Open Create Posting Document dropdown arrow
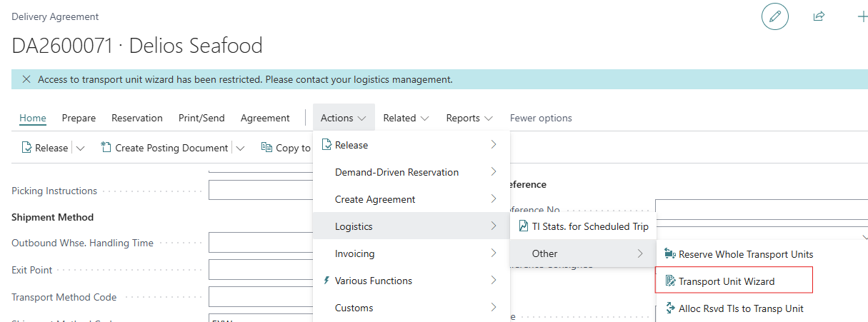Viewport: 868px width, 322px height. [240, 148]
